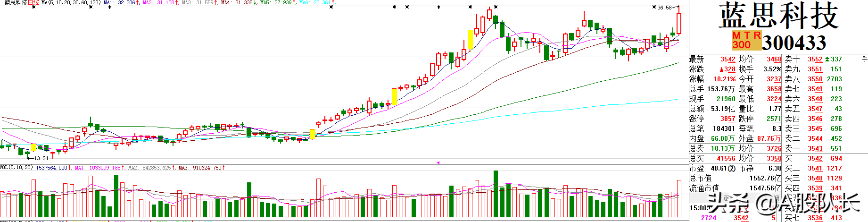Click the 流通市值 1547.56亿 figure
The image size is (868, 222).
[x=765, y=188]
